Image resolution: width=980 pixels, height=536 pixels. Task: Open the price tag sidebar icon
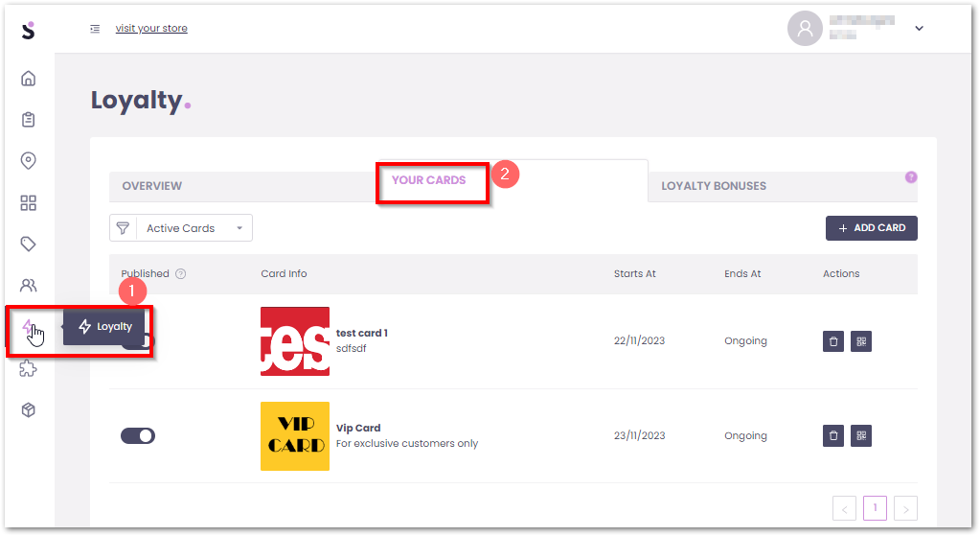coord(28,244)
